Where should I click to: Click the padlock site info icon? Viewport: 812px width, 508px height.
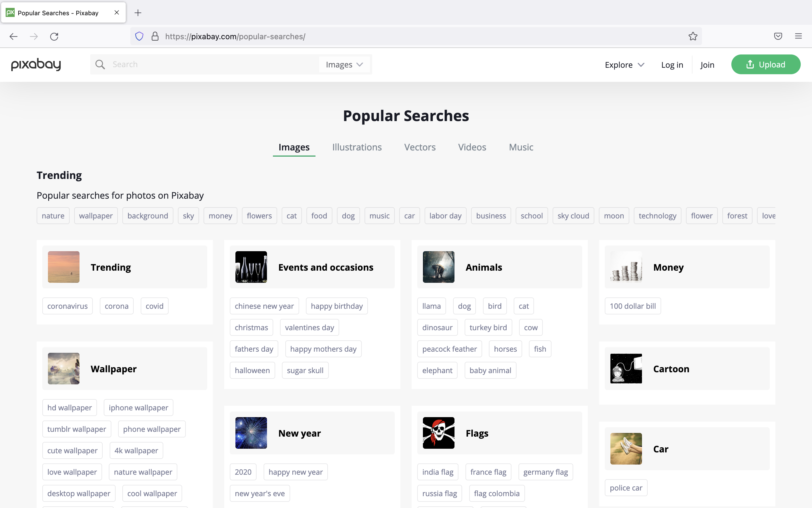point(155,36)
